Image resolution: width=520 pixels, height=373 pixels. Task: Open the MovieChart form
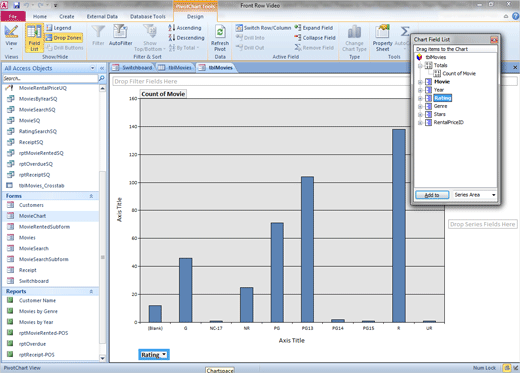(50, 216)
